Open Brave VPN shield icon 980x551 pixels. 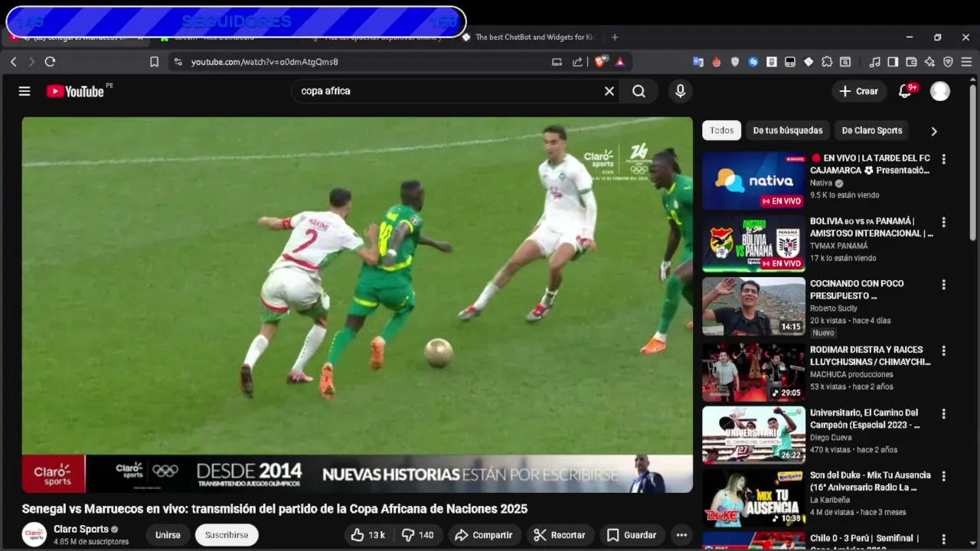point(948,62)
